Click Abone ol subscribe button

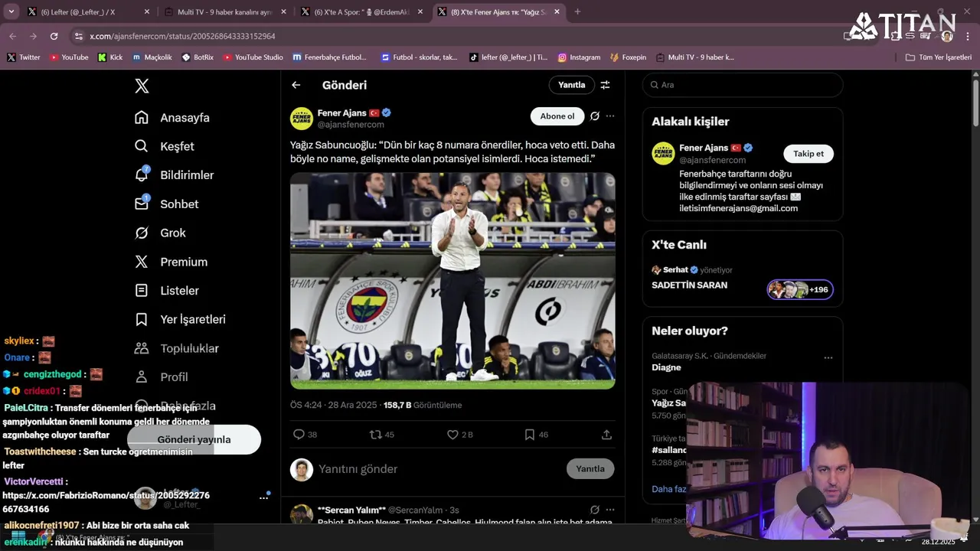[x=557, y=116]
